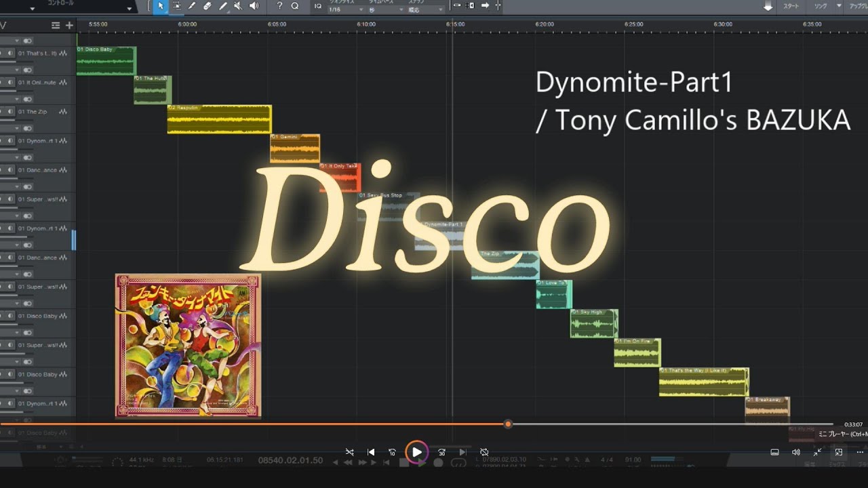This screenshot has width=868, height=488.
Task: Open automation dropdown below first Dynom..rt 1 track
Action: coord(18,157)
